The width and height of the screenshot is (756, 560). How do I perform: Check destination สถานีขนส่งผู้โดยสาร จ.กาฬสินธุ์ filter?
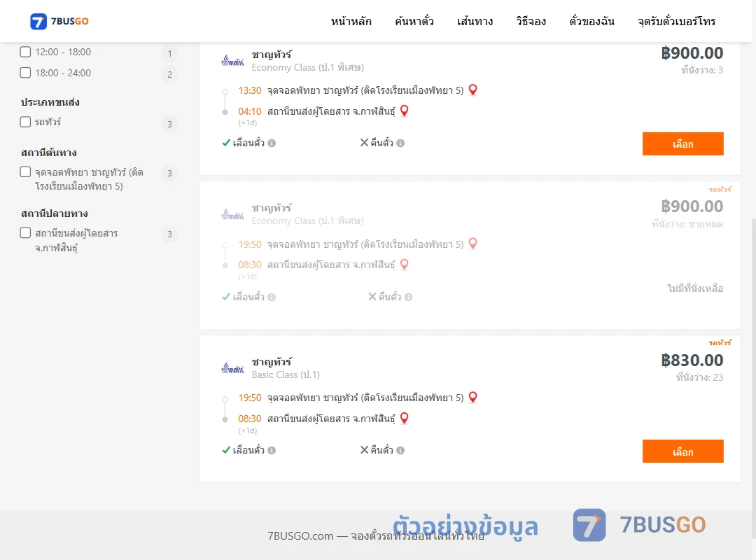pyautogui.click(x=26, y=232)
